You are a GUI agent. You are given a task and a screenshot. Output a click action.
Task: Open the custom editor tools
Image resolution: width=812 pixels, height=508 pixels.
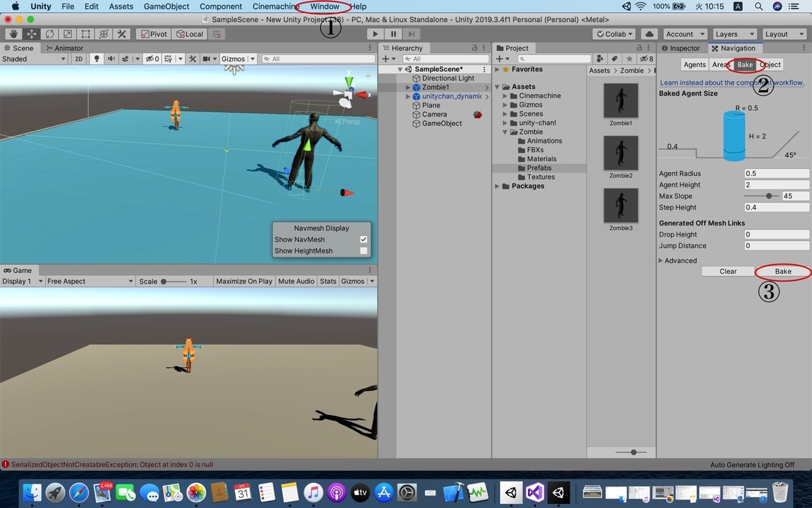click(122, 34)
